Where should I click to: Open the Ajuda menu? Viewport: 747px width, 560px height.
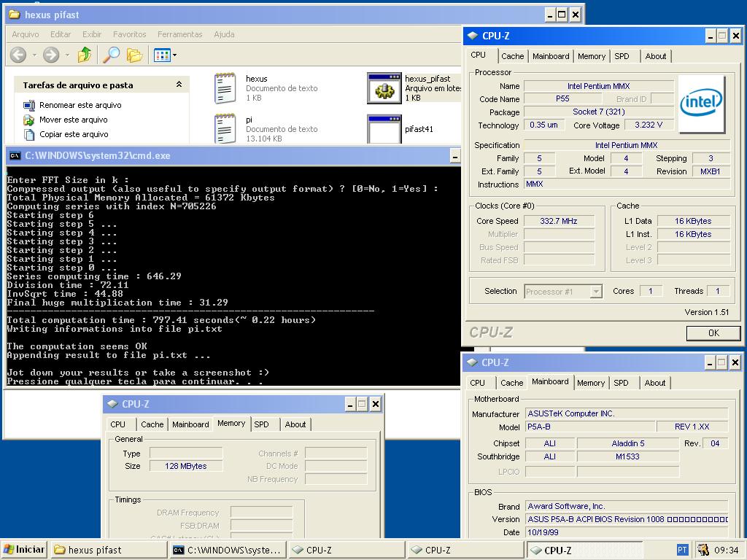click(x=224, y=34)
